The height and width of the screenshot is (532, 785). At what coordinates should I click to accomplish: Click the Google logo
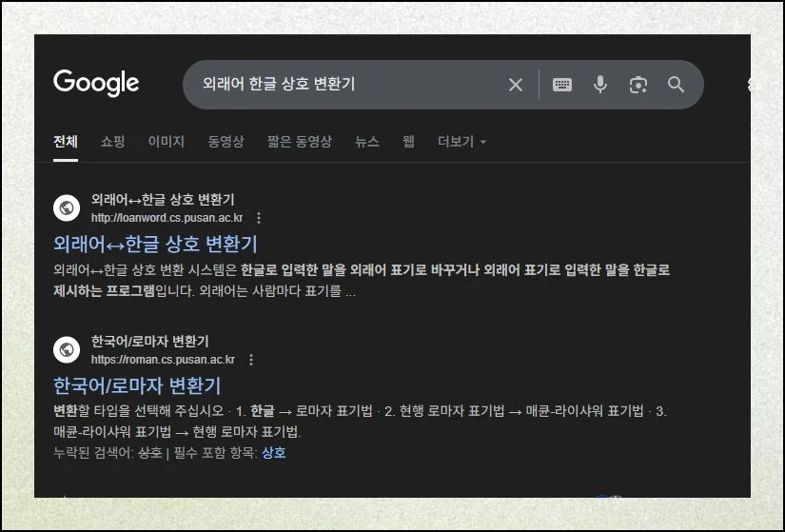[x=96, y=83]
